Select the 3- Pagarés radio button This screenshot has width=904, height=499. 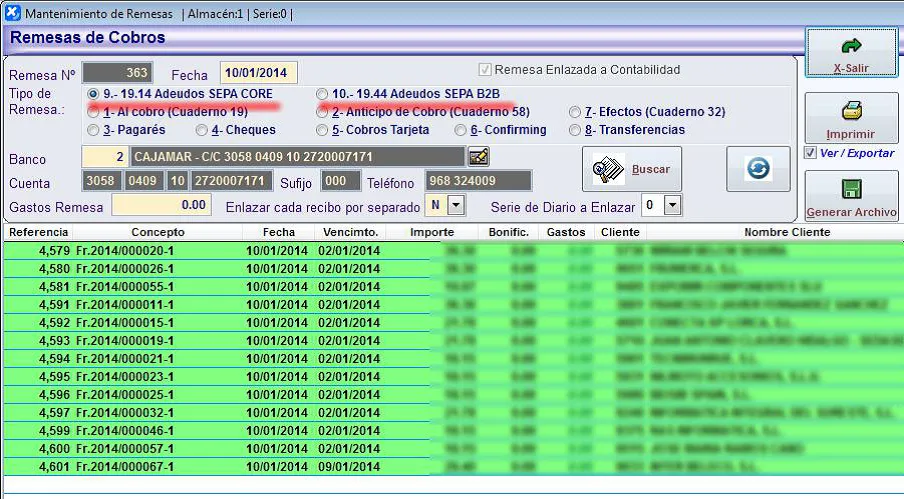(94, 130)
